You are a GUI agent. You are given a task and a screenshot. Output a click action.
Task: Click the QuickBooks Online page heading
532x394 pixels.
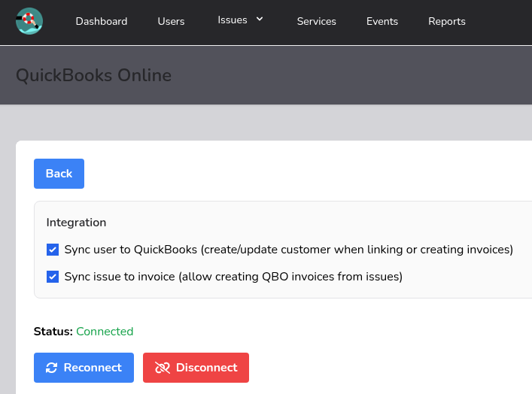[x=93, y=75]
